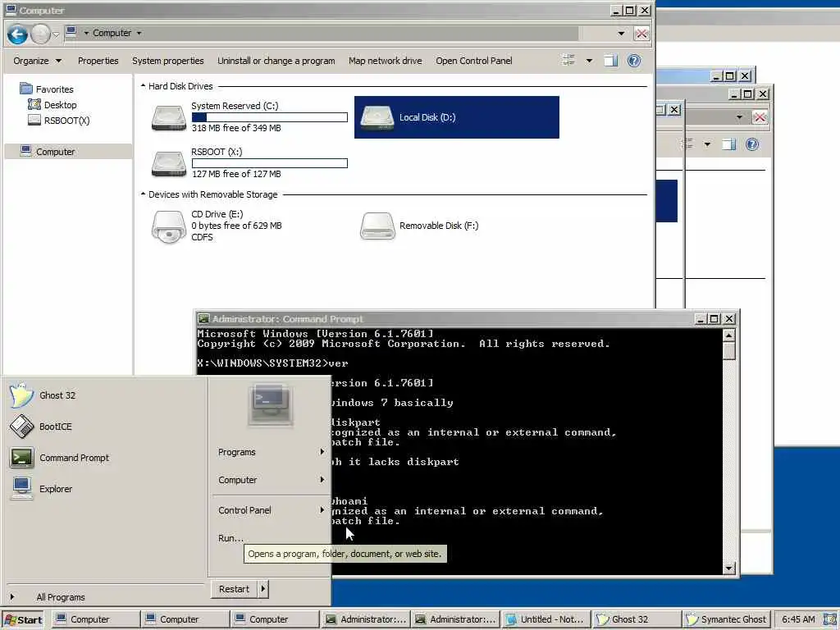Viewport: 840px width, 630px height.
Task: Switch to Symantec Ghost taskbar button
Action: coord(727,619)
